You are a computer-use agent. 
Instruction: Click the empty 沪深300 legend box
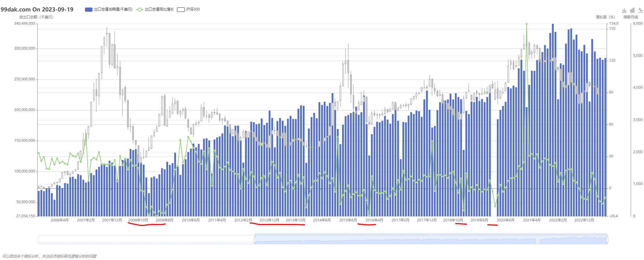(x=181, y=10)
